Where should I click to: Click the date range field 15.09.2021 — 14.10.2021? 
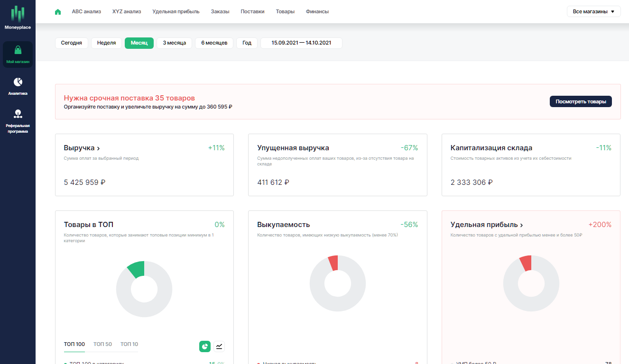(301, 43)
